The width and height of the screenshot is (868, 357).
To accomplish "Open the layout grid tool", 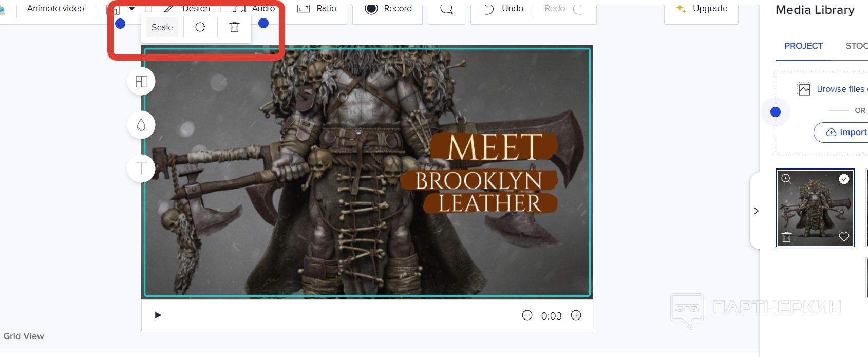I will [x=141, y=81].
